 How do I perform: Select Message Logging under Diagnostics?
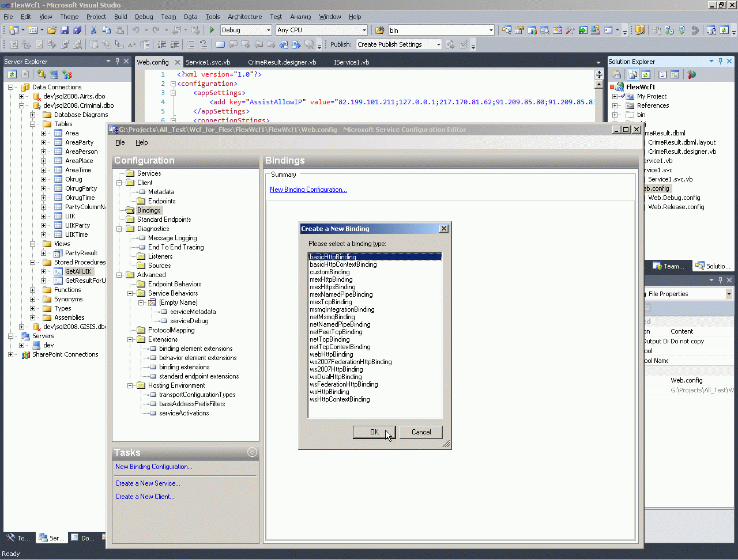click(x=172, y=238)
